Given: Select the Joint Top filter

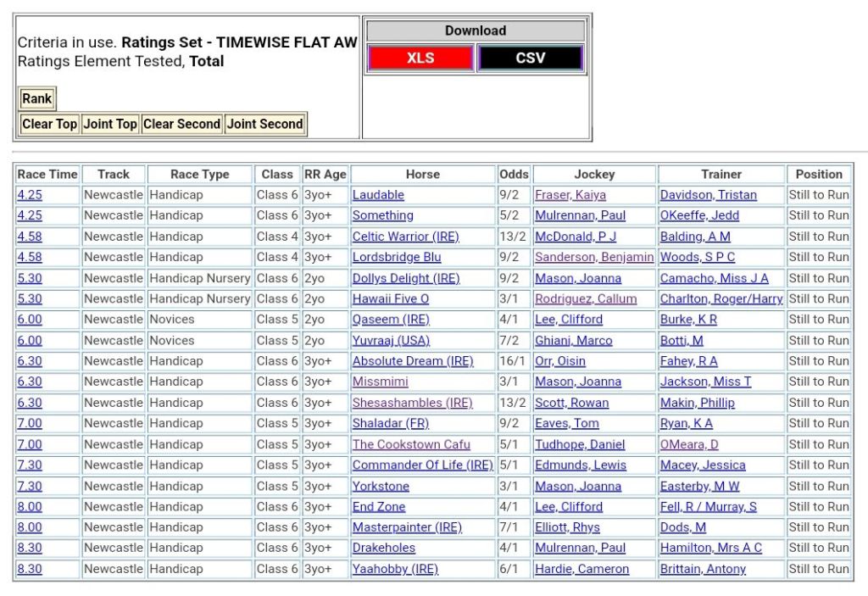Looking at the screenshot, I should [x=110, y=124].
